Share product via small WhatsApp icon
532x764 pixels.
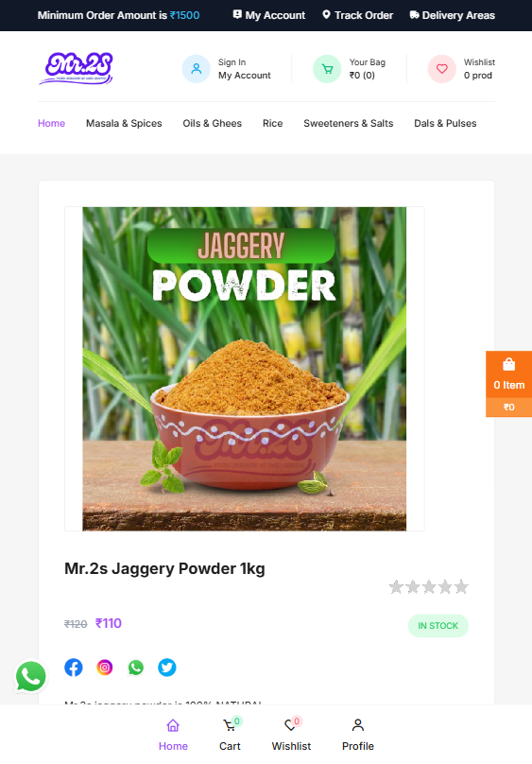(x=136, y=667)
